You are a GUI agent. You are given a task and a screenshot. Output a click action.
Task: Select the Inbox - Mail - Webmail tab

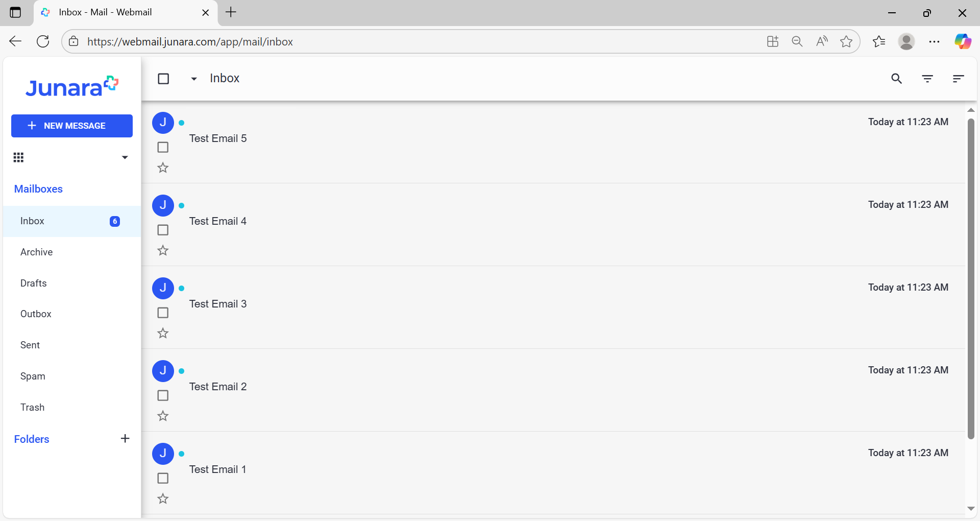point(126,13)
